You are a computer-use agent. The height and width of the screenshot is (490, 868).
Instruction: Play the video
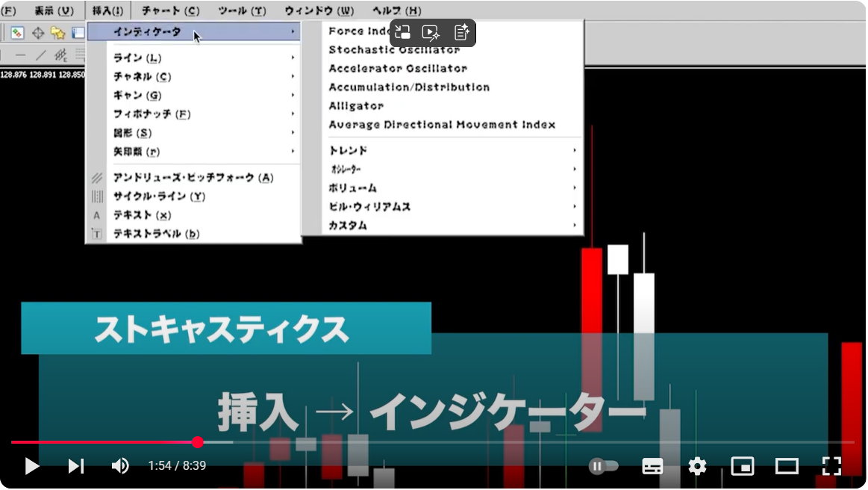[31, 466]
